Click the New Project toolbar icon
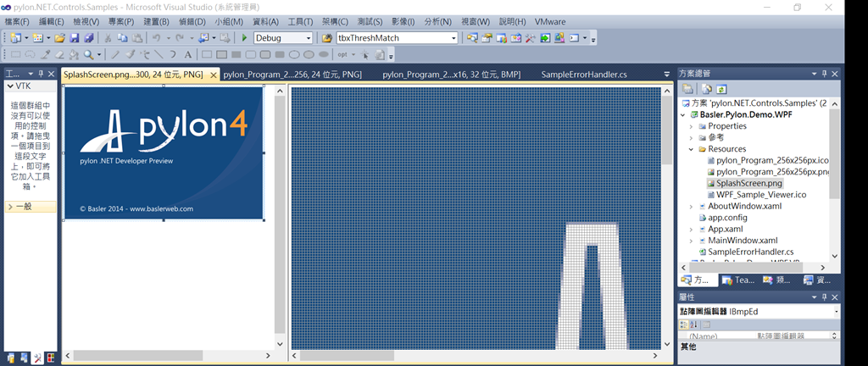 pos(15,38)
